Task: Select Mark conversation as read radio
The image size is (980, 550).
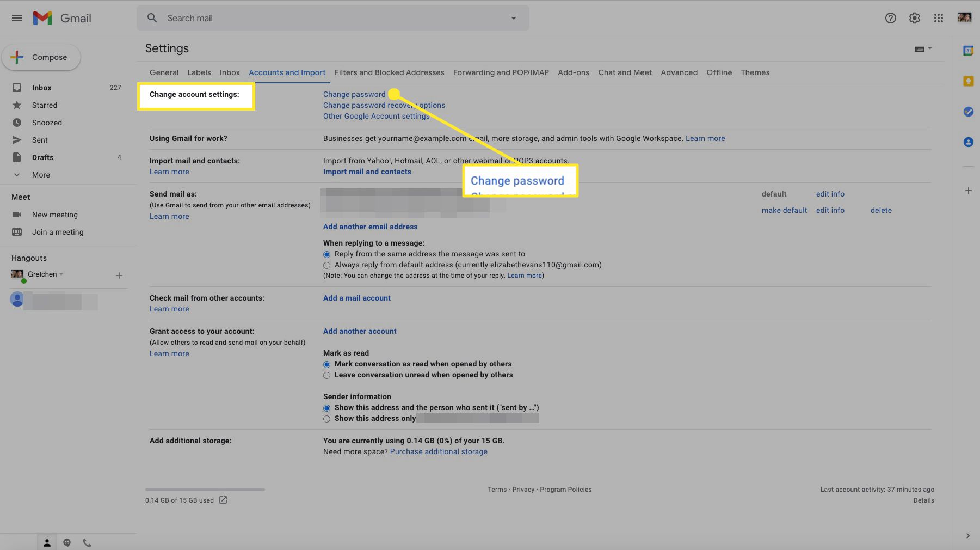Action: 326,364
